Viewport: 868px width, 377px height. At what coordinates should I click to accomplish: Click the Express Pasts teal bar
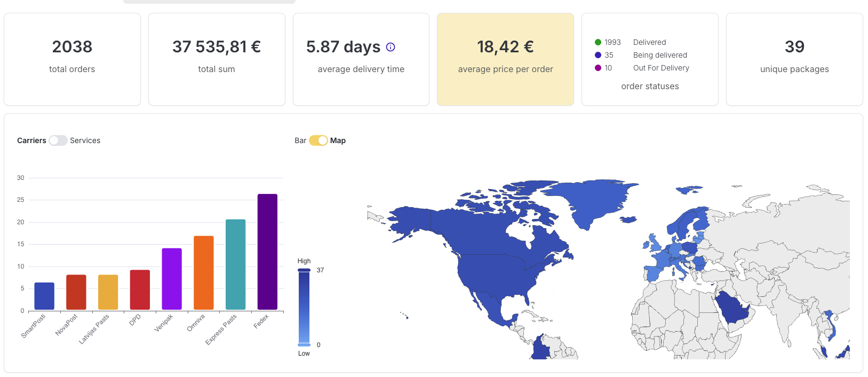pos(236,264)
